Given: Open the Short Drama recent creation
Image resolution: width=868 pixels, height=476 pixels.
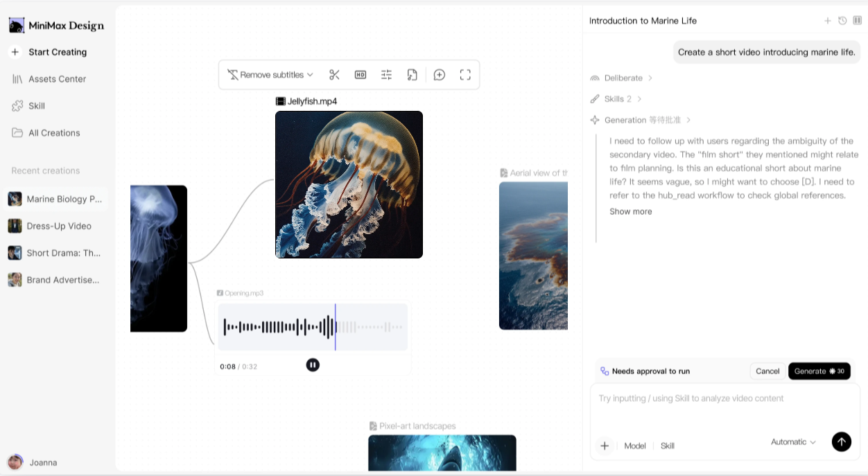Looking at the screenshot, I should 55,253.
